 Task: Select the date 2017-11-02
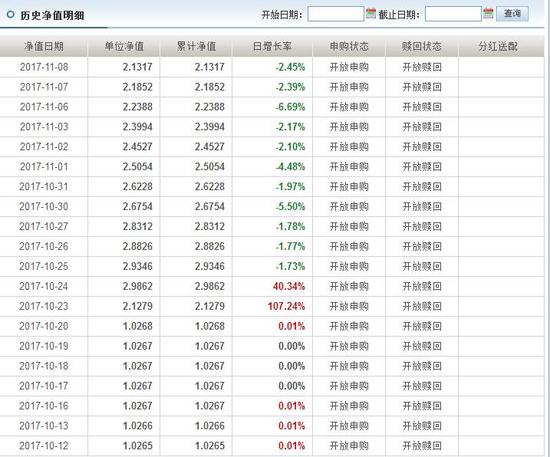pyautogui.click(x=44, y=147)
